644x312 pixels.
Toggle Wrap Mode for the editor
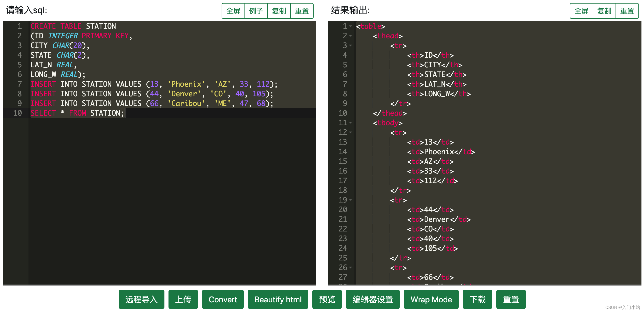pos(431,300)
